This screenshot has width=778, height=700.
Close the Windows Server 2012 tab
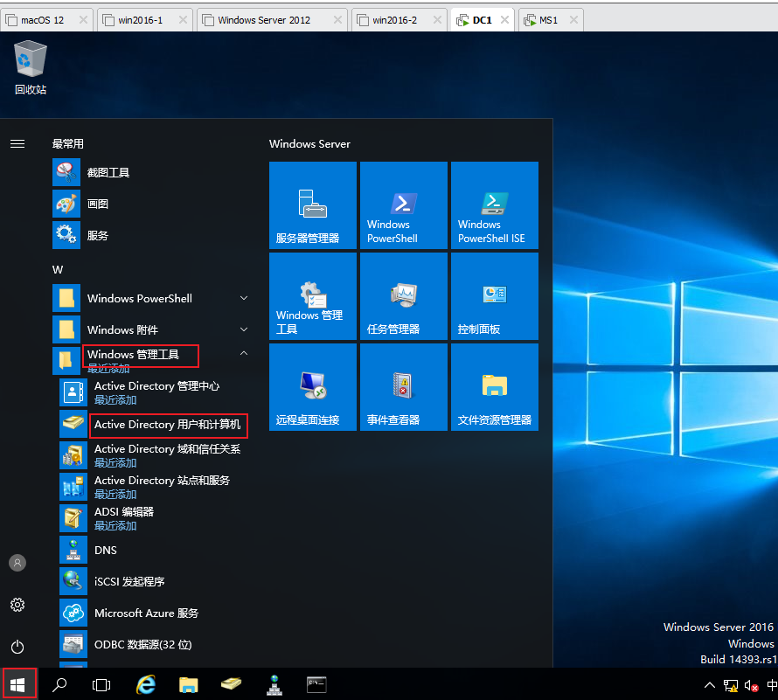point(337,20)
